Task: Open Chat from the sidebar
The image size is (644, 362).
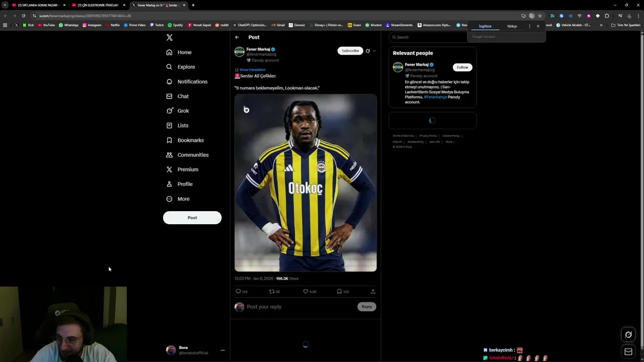Action: click(x=177, y=96)
